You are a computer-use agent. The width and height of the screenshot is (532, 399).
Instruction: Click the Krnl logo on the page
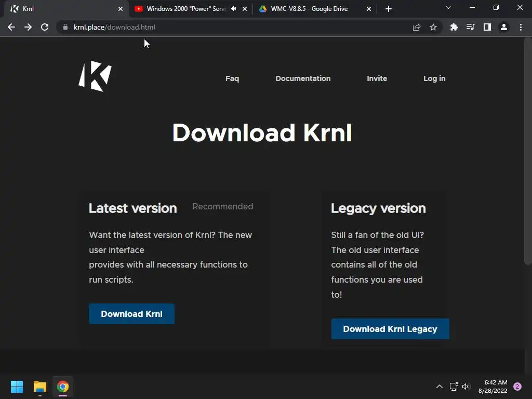(96, 76)
